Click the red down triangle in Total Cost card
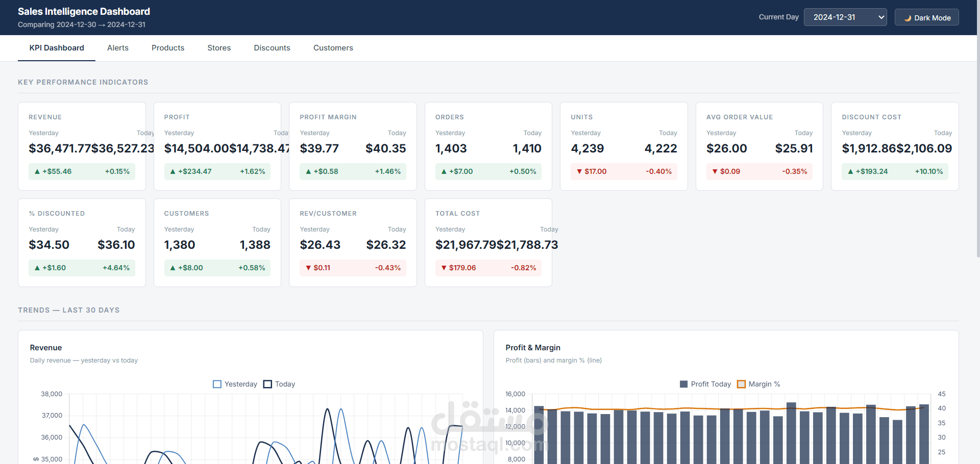 click(444, 268)
